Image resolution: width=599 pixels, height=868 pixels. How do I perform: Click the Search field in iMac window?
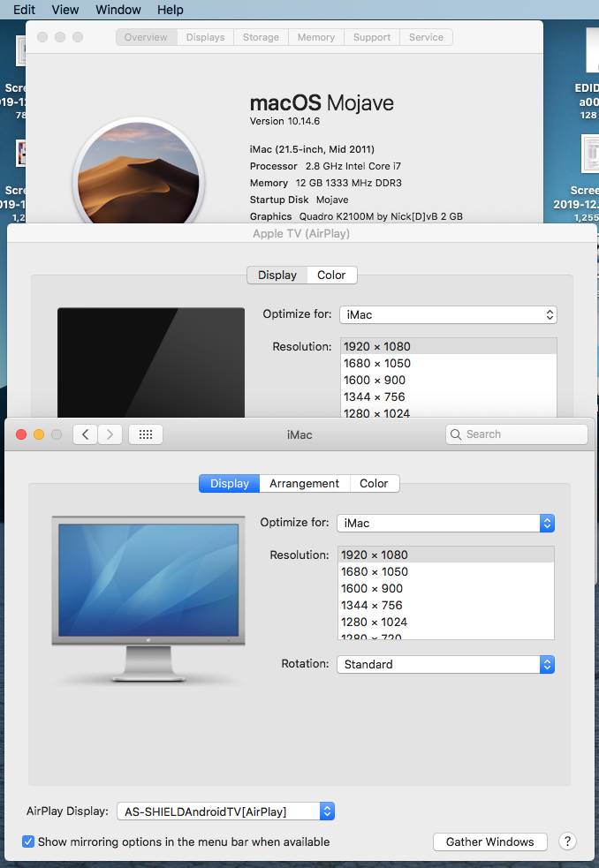pyautogui.click(x=517, y=434)
